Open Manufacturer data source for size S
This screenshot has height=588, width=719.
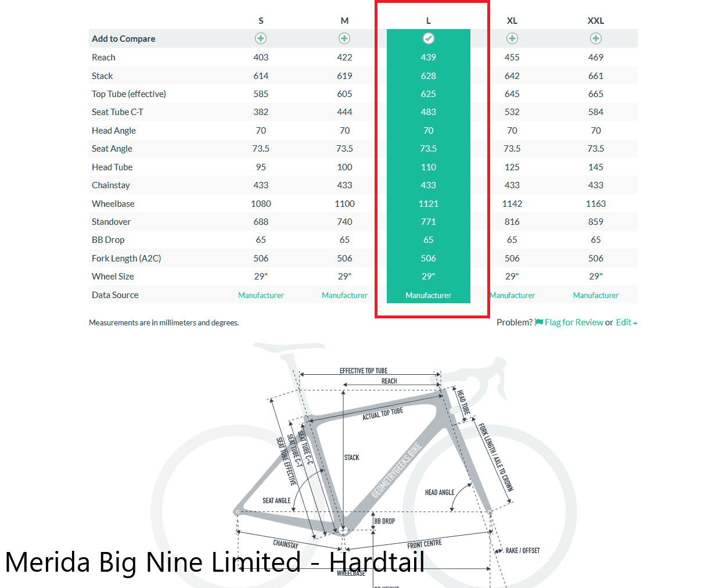coord(261,295)
